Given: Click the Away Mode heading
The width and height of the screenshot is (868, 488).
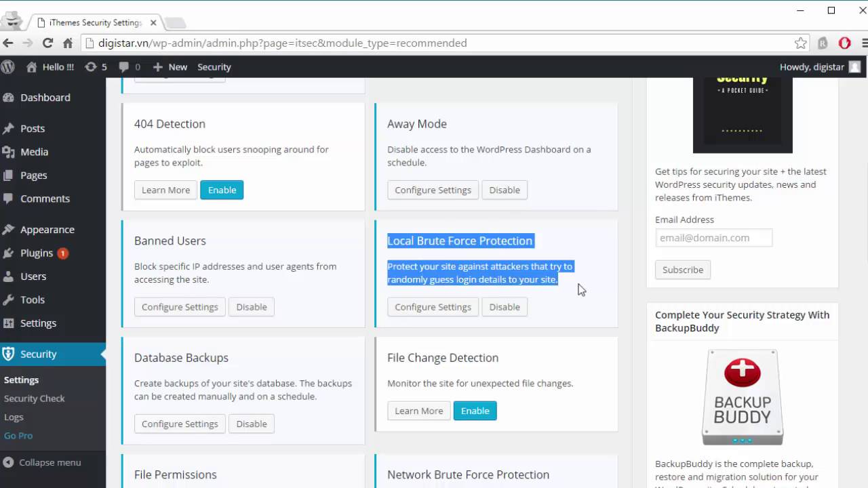Looking at the screenshot, I should [x=417, y=124].
